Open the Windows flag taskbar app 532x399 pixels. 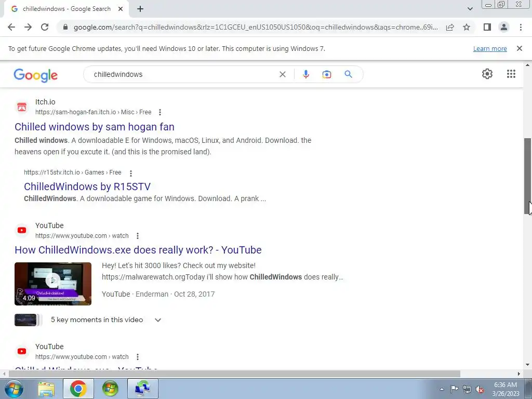coord(110,389)
